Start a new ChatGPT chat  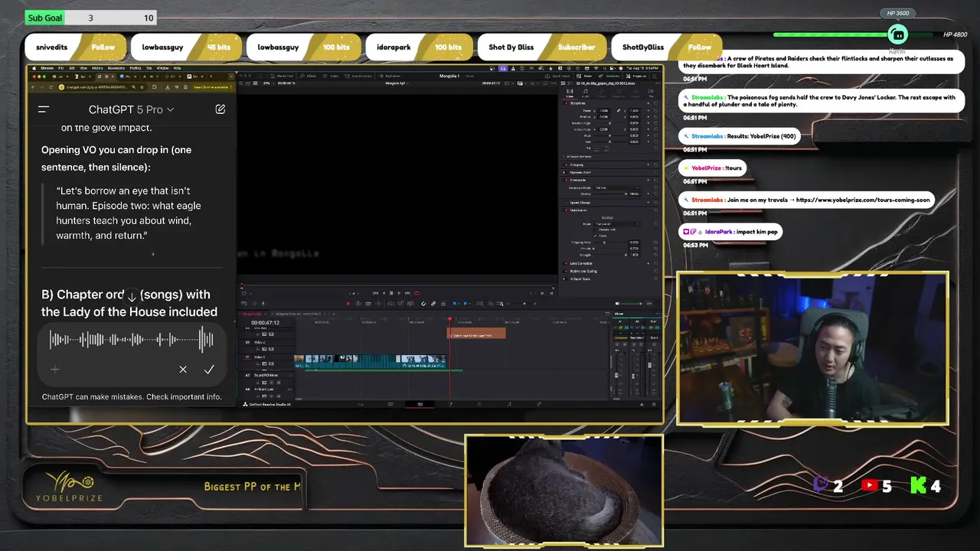[x=220, y=109]
